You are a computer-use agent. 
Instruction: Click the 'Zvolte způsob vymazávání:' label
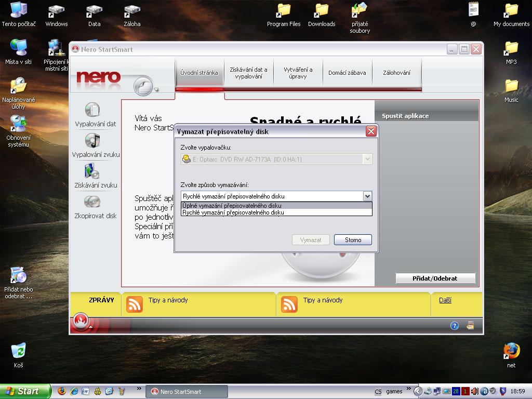(x=215, y=185)
